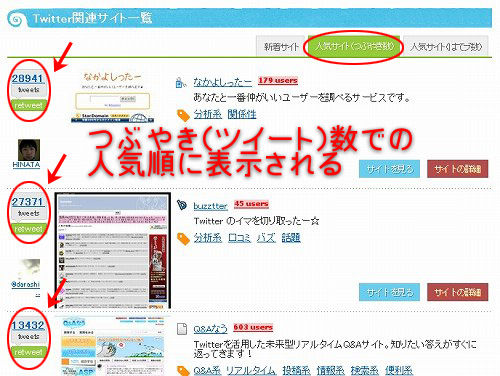
Task: Click サイトの詳細 for なかよしったー
Action: [458, 169]
